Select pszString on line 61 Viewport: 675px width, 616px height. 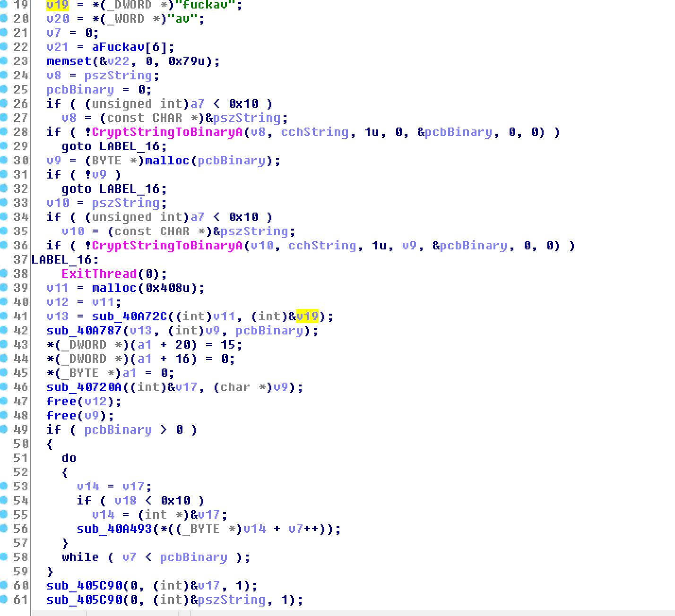pyautogui.click(x=232, y=600)
